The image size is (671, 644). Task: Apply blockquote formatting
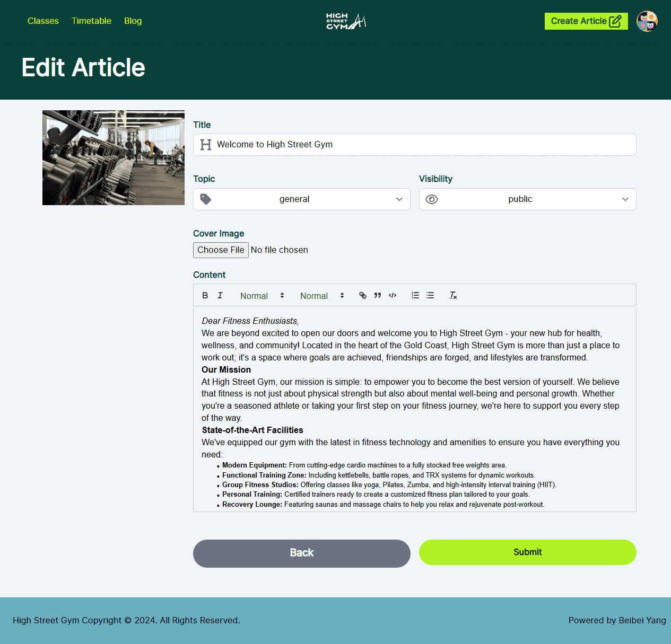378,295
